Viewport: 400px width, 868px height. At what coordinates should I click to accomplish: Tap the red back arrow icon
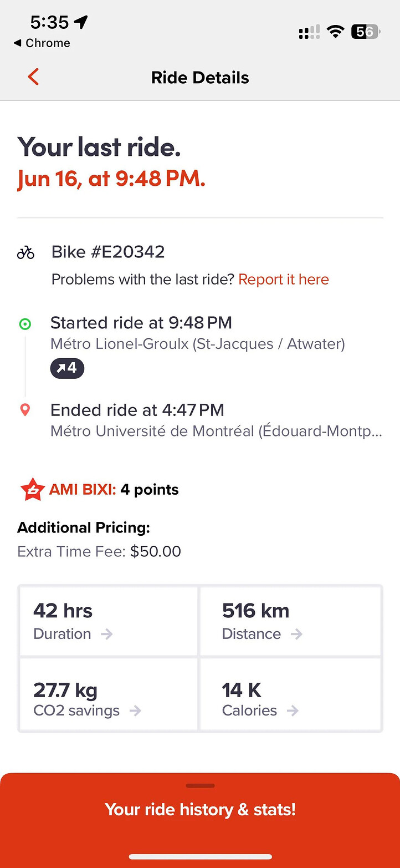[x=33, y=77]
